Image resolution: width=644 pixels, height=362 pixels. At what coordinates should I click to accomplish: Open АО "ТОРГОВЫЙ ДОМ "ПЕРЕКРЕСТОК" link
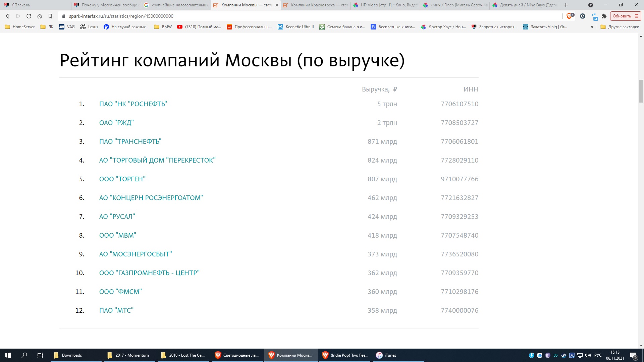click(x=157, y=160)
